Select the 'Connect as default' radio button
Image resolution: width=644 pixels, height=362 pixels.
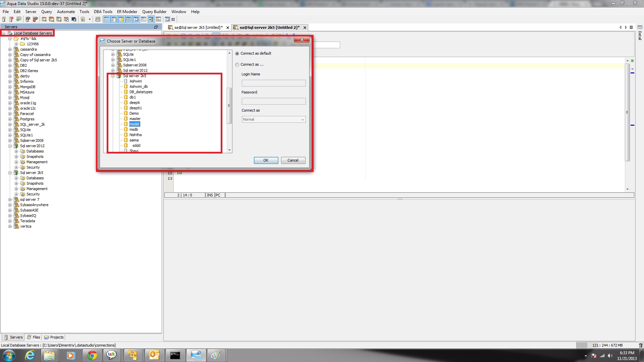click(237, 54)
